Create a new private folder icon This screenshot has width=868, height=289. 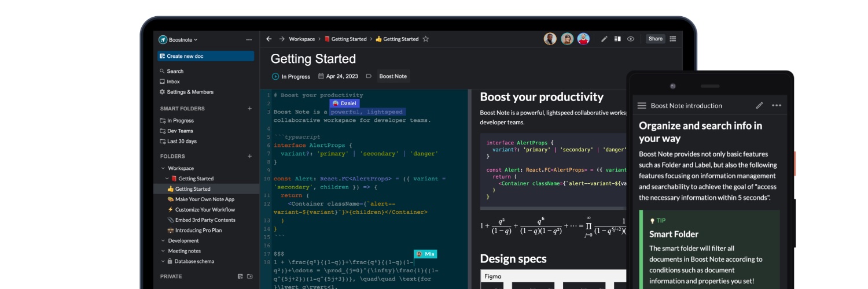coord(250,277)
